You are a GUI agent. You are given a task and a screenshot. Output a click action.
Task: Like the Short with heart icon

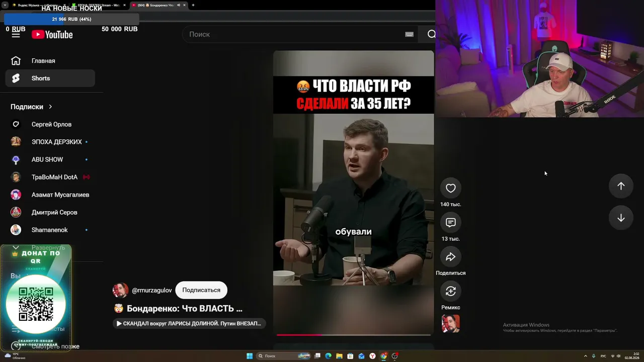pos(451,188)
